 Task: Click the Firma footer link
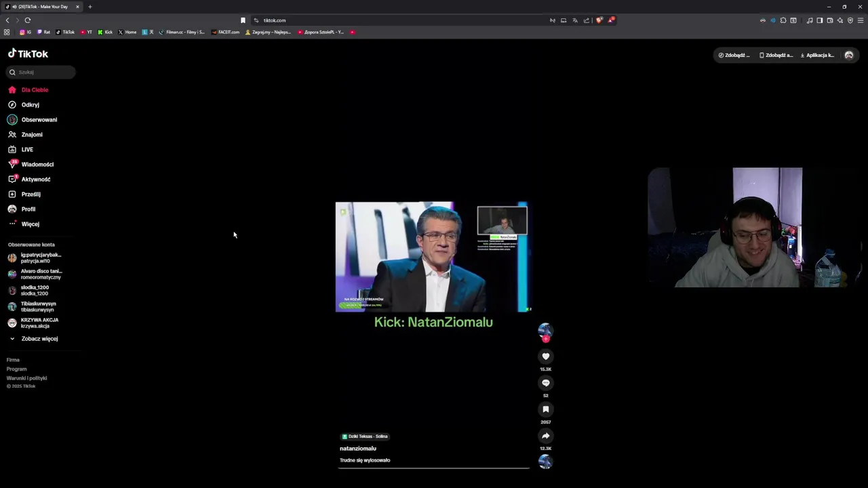tap(13, 360)
